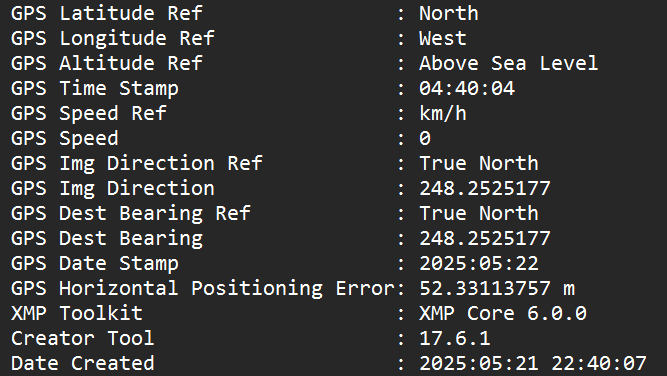Select the XMP Core 6.0.0 value
Image resolution: width=667 pixels, height=376 pixels.
(x=503, y=313)
